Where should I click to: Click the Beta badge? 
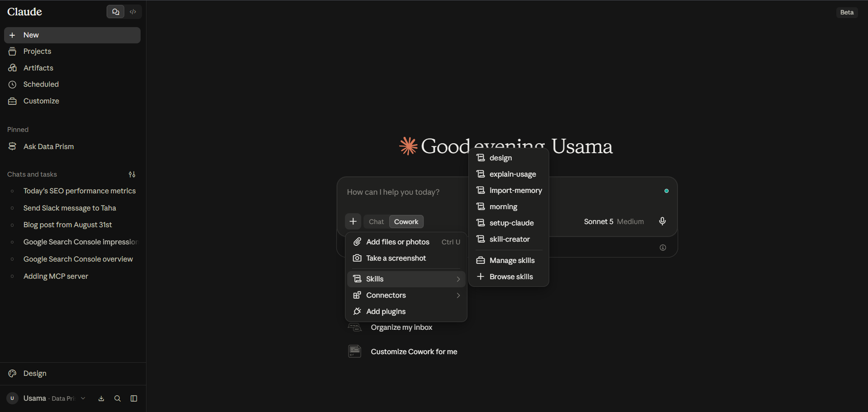pos(847,12)
